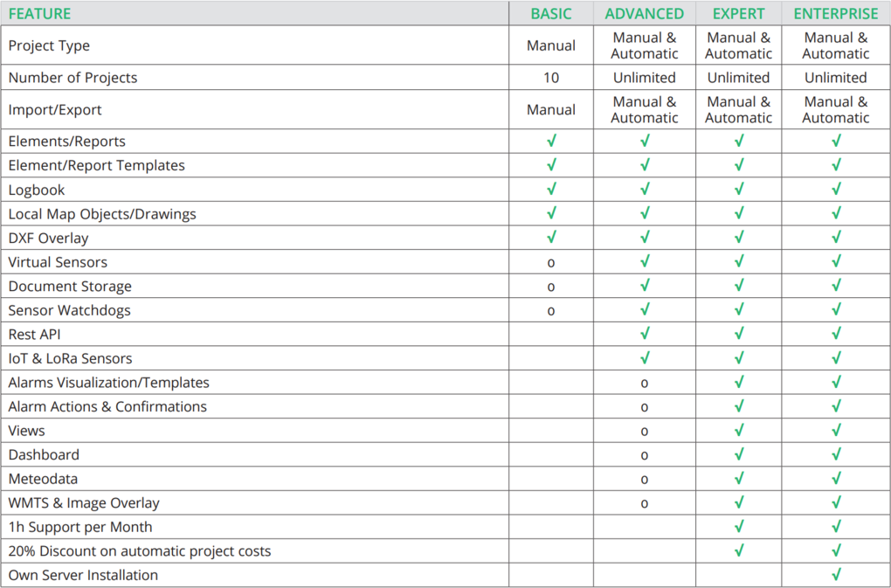Viewport: 891px width, 588px height.
Task: Click the EXPERT checkmark for 20% Discount row
Action: (739, 550)
